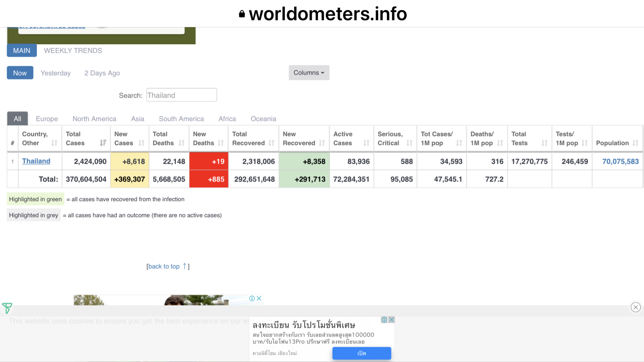This screenshot has width=644, height=362.
Task: Filter table by South America
Action: click(x=181, y=119)
